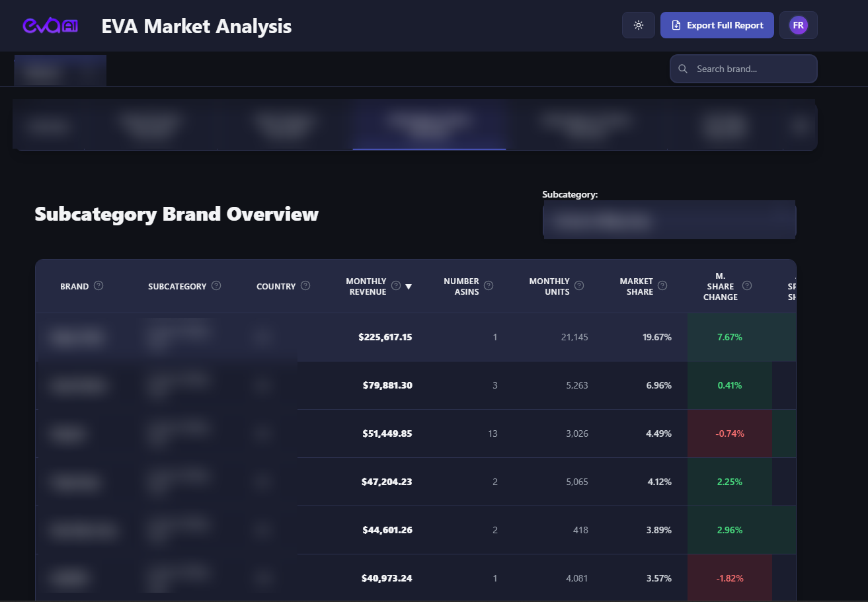Viewport: 868px width, 602px height.
Task: Click help icon next to Market Share
Action: coord(662,285)
